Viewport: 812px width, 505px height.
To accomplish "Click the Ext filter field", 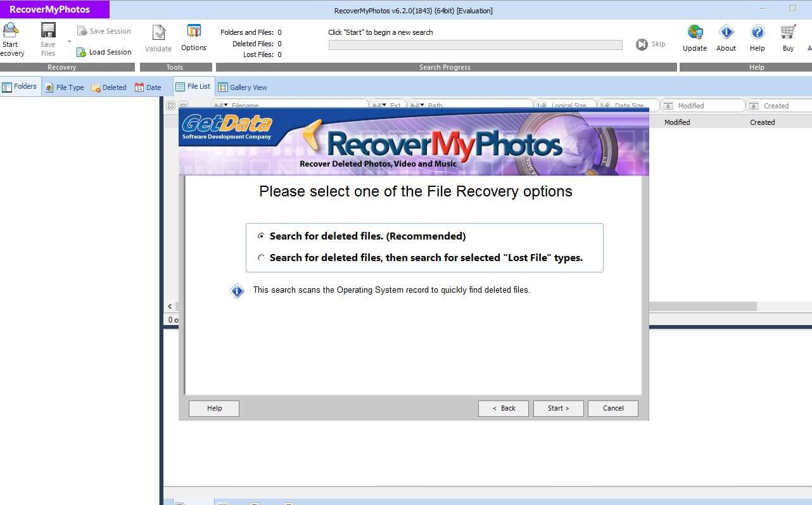I will tap(388, 105).
